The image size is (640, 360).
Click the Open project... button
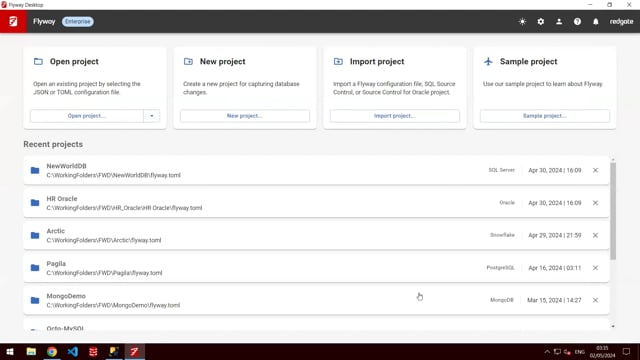coord(87,116)
